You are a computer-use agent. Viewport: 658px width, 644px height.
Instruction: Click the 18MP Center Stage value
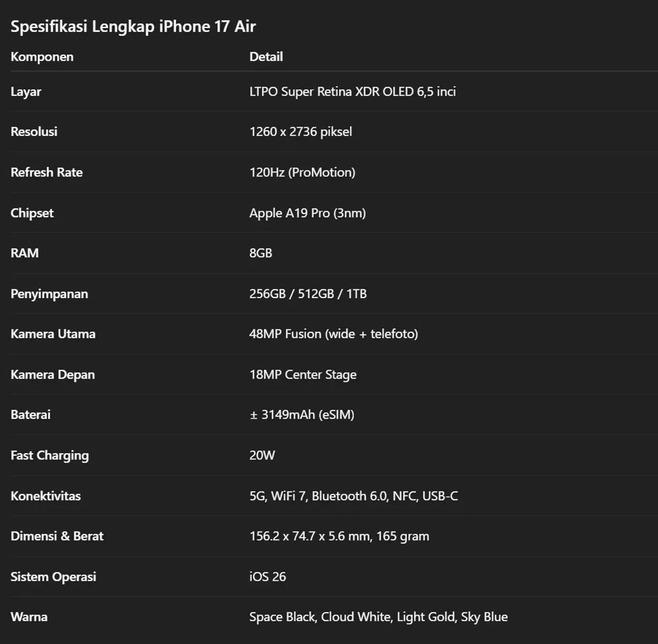click(x=303, y=374)
